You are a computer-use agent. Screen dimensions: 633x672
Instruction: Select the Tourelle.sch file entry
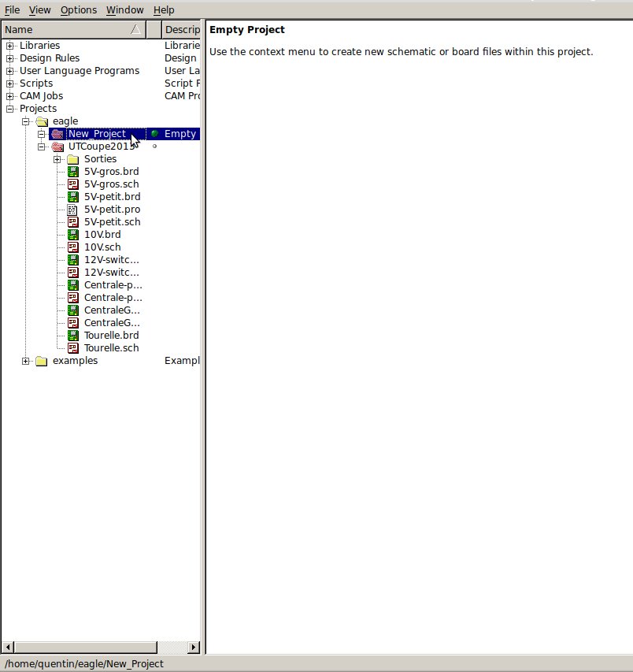point(111,348)
